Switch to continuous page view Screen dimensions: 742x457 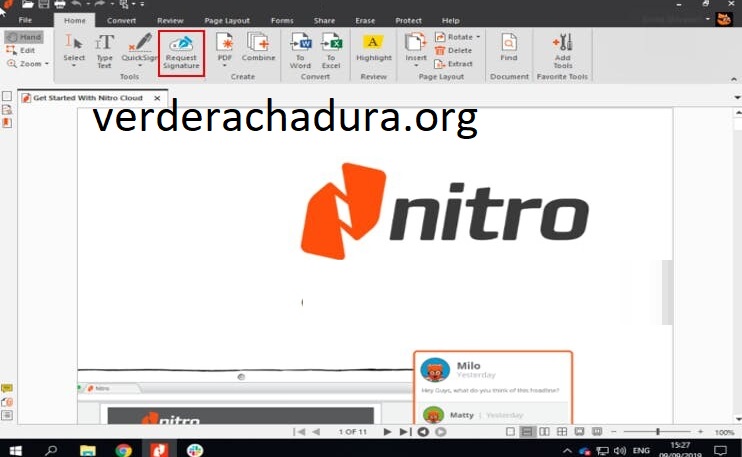[527, 431]
